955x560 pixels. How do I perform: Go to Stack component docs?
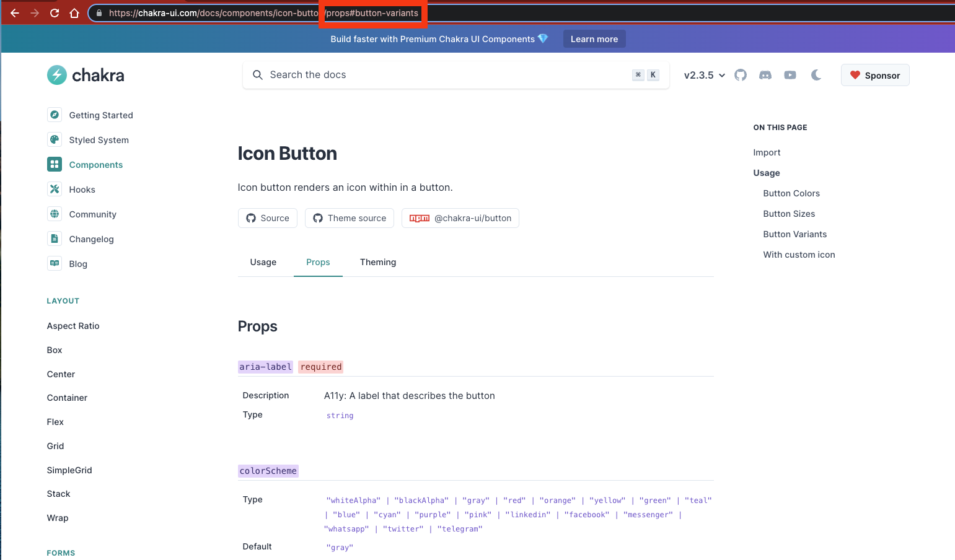[x=58, y=494]
